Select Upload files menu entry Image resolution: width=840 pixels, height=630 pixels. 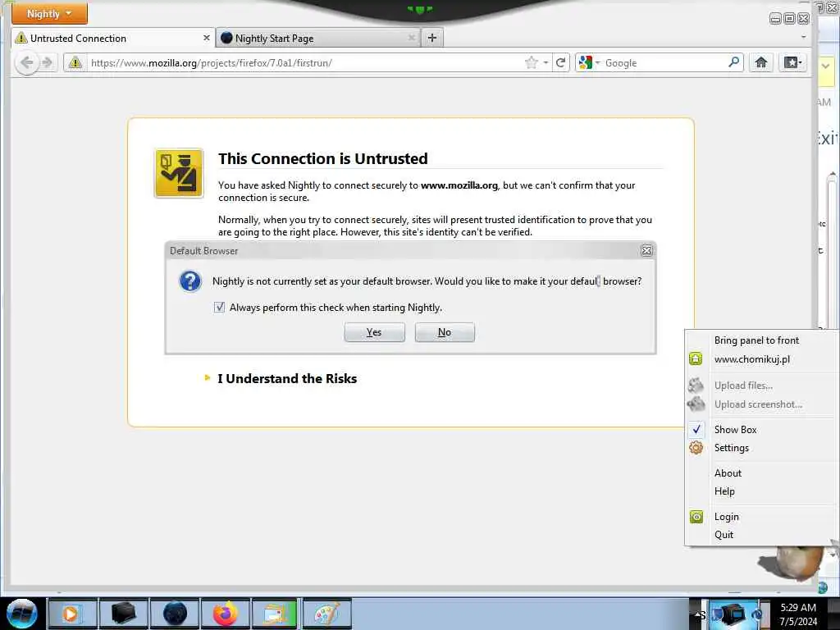tap(743, 386)
